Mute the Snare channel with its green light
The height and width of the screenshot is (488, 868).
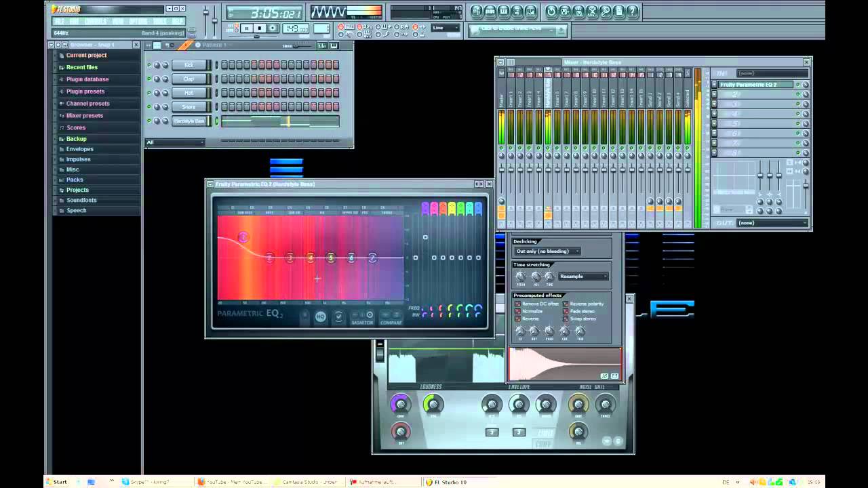point(149,107)
